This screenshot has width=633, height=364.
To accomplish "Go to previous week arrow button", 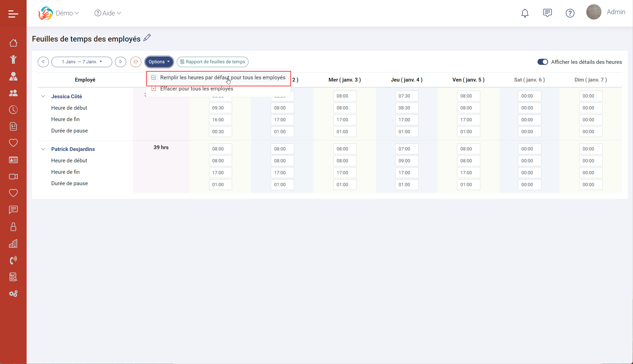I will (43, 62).
